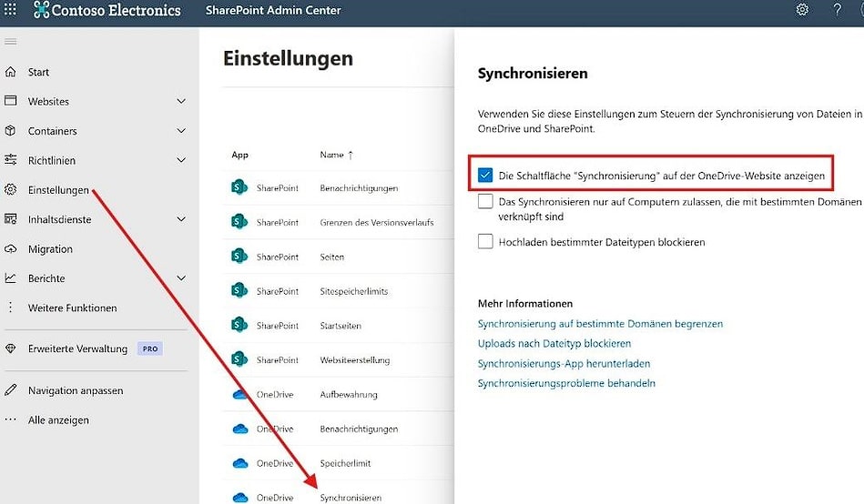Screen dimensions: 864x504
Task: Click Navigation anpassen link
Action: (76, 390)
